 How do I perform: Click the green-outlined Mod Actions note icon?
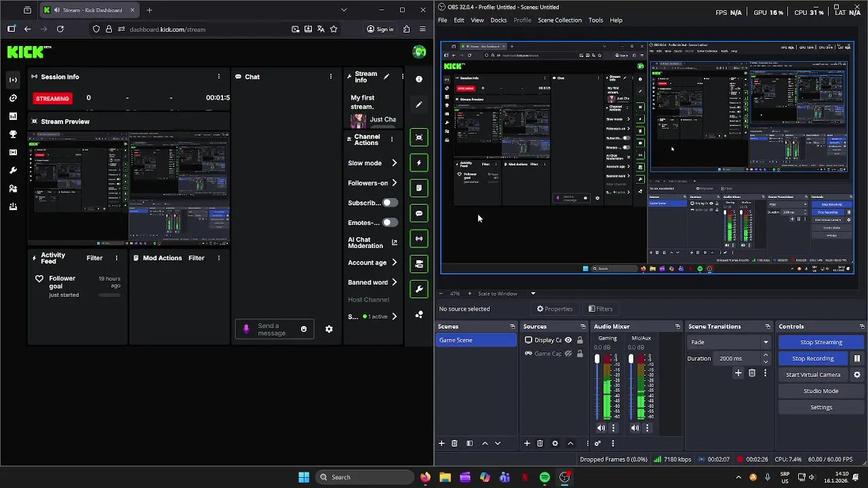point(419,188)
